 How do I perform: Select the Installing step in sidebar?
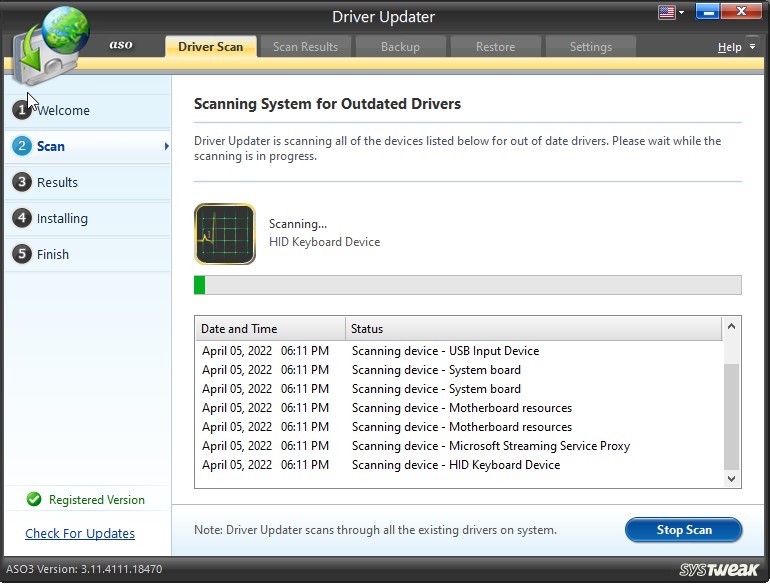(87, 218)
